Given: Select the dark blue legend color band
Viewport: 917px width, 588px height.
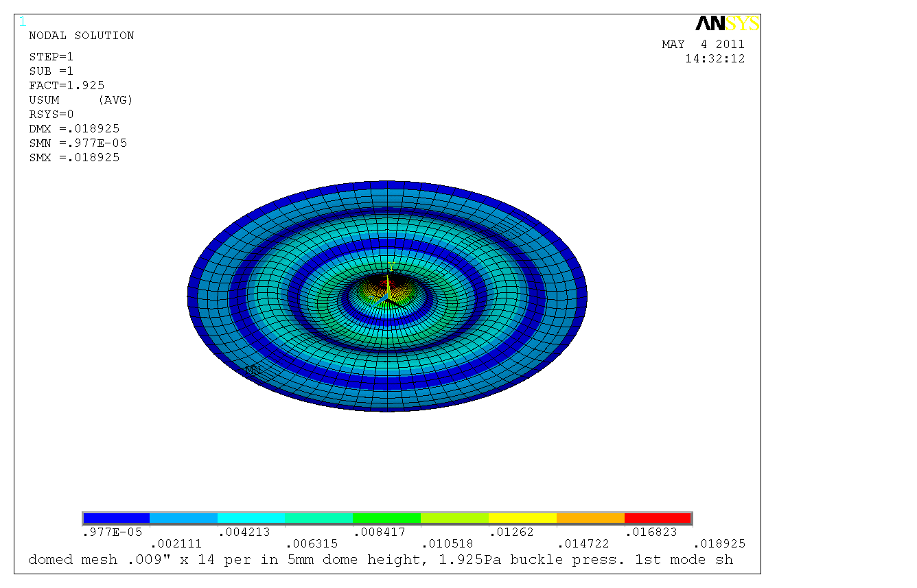Looking at the screenshot, I should click(x=116, y=518).
